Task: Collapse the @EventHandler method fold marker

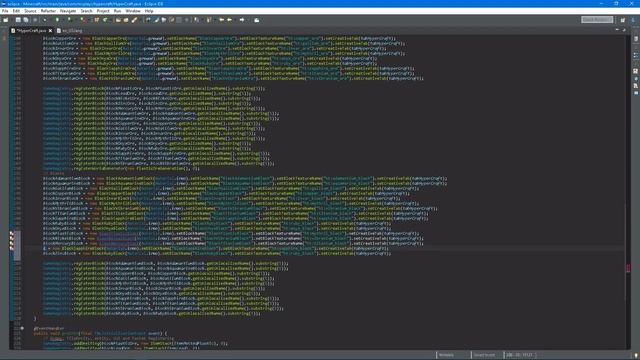Action: click(22, 328)
